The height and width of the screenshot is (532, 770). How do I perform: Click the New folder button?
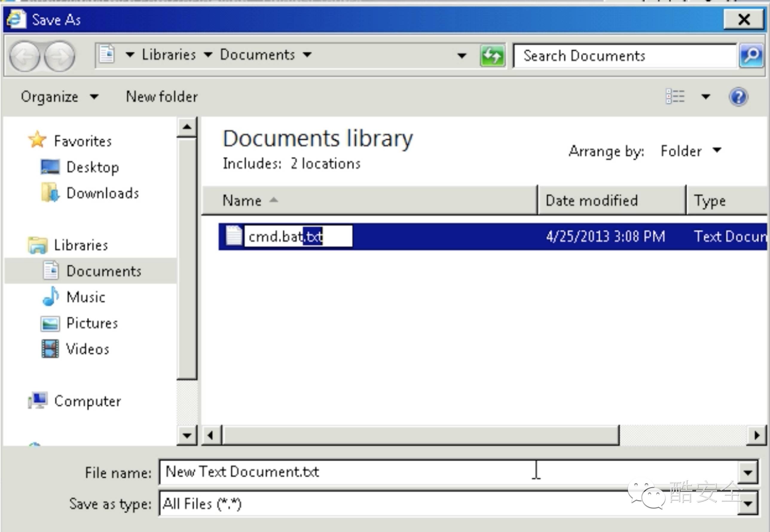(162, 97)
